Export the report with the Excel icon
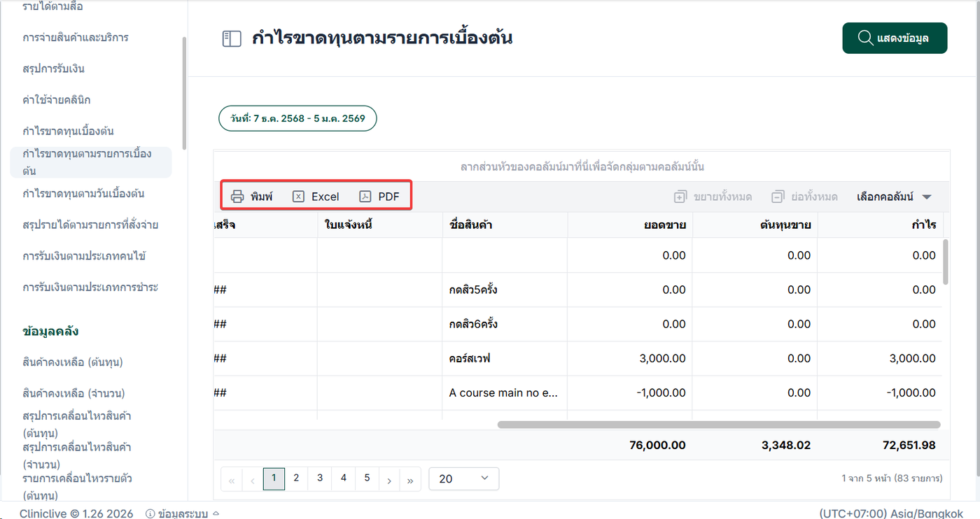The image size is (980, 519). pos(298,197)
